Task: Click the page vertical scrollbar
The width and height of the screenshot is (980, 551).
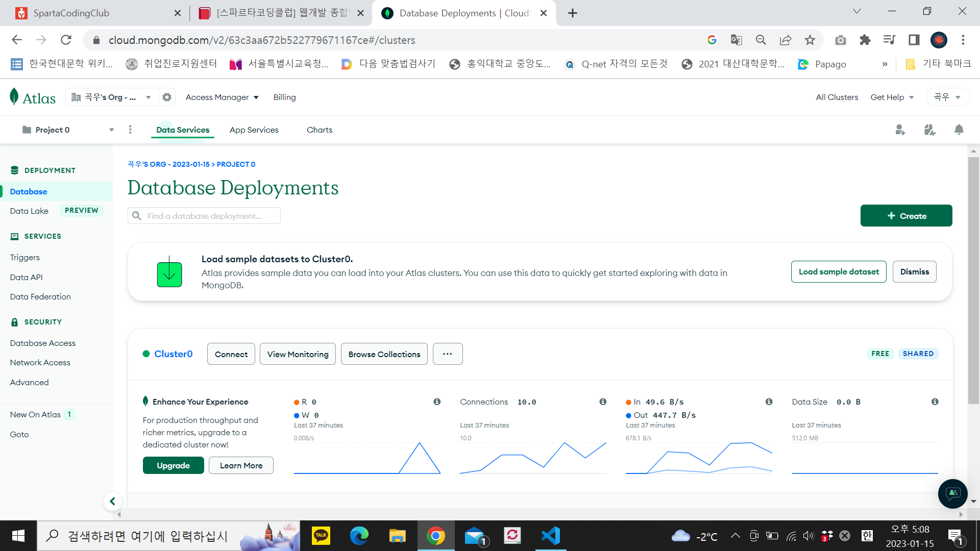Action: tap(973, 281)
